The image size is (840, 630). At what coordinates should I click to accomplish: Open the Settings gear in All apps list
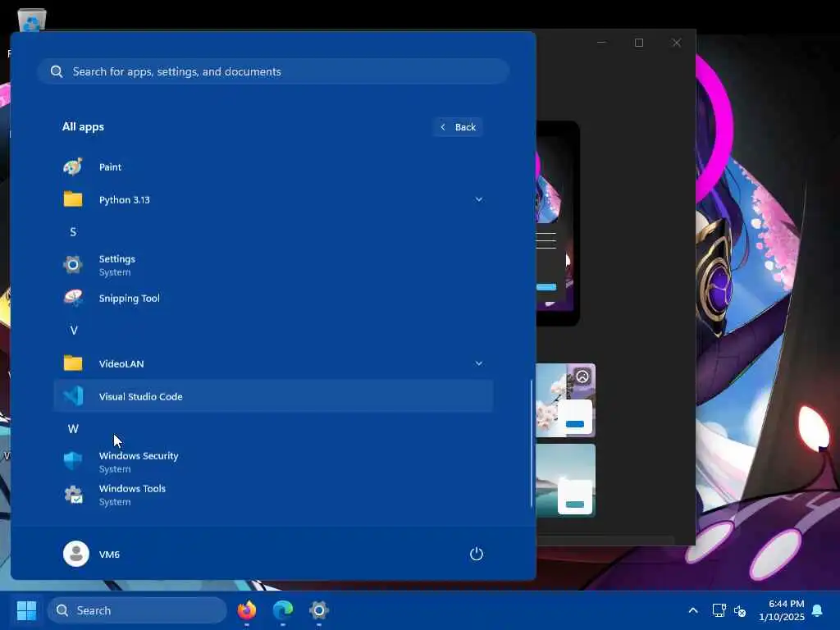tap(73, 265)
